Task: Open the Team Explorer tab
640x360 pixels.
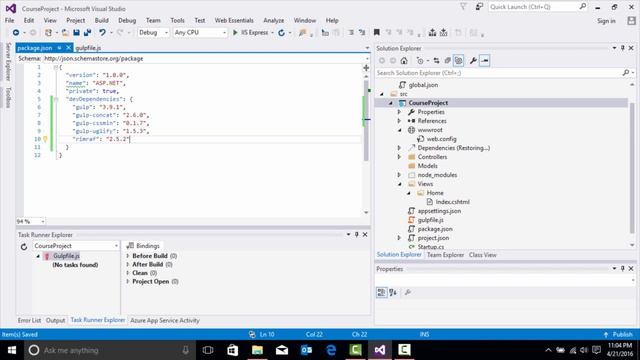Action: [x=445, y=255]
